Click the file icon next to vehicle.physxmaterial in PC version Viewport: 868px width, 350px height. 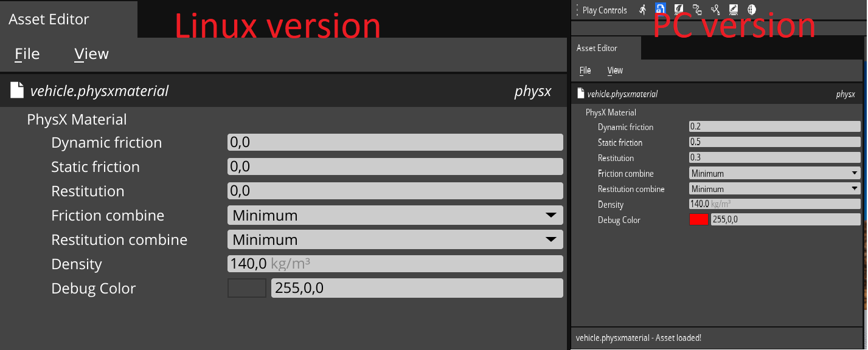coord(579,94)
